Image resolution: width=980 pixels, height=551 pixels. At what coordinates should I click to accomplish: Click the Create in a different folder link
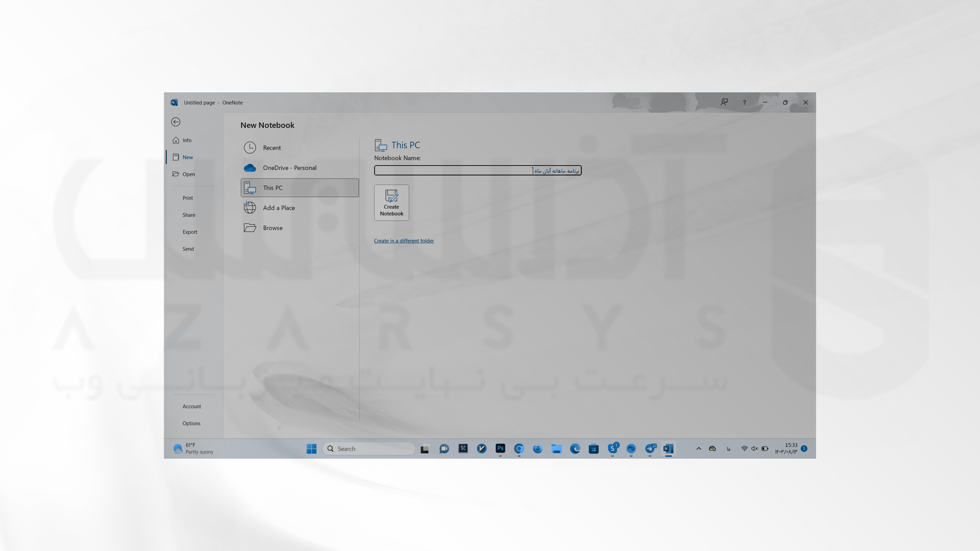[404, 240]
